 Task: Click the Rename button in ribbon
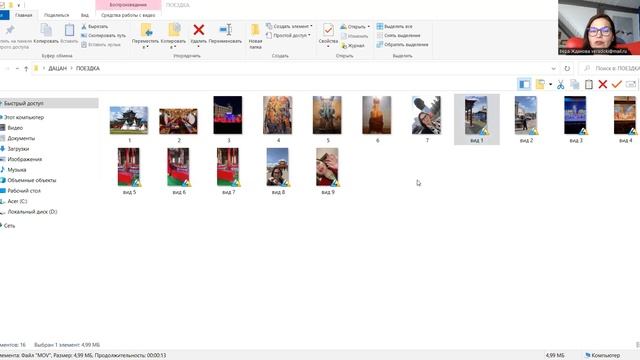click(225, 34)
